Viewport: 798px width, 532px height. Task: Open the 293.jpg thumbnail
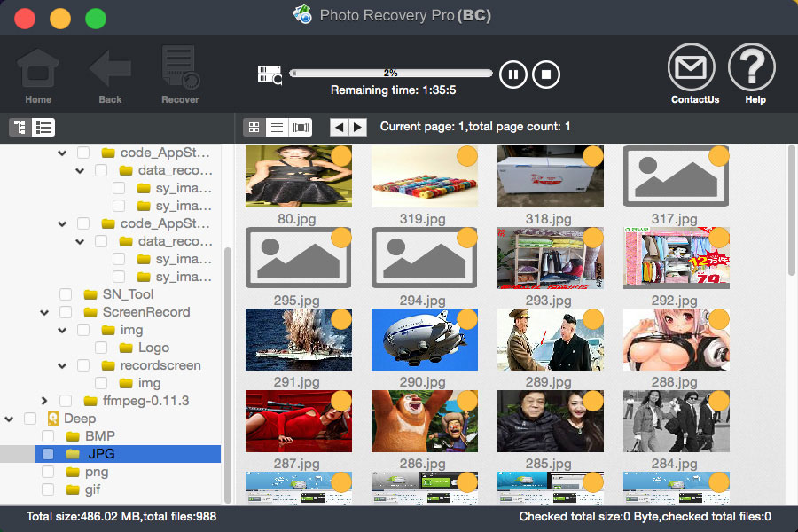point(550,258)
